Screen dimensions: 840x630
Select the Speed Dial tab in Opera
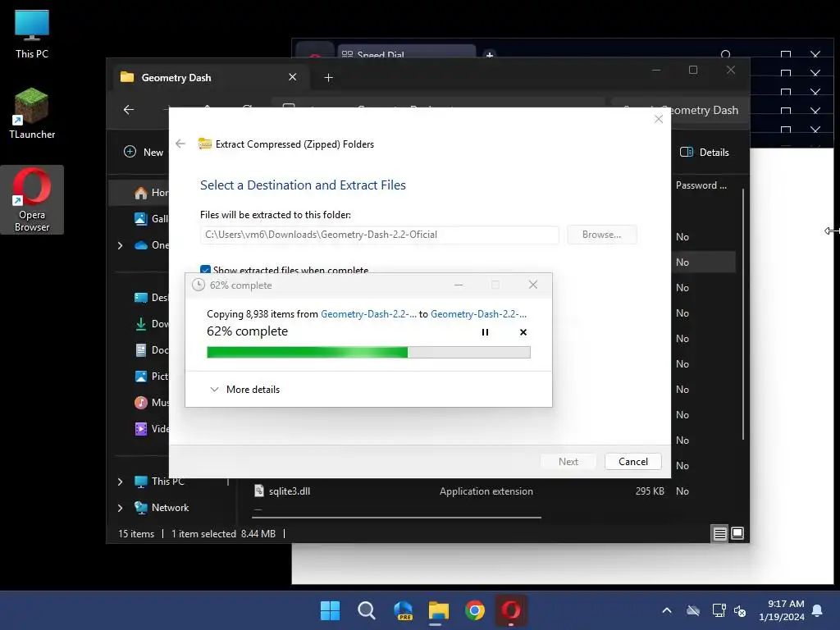pos(407,52)
